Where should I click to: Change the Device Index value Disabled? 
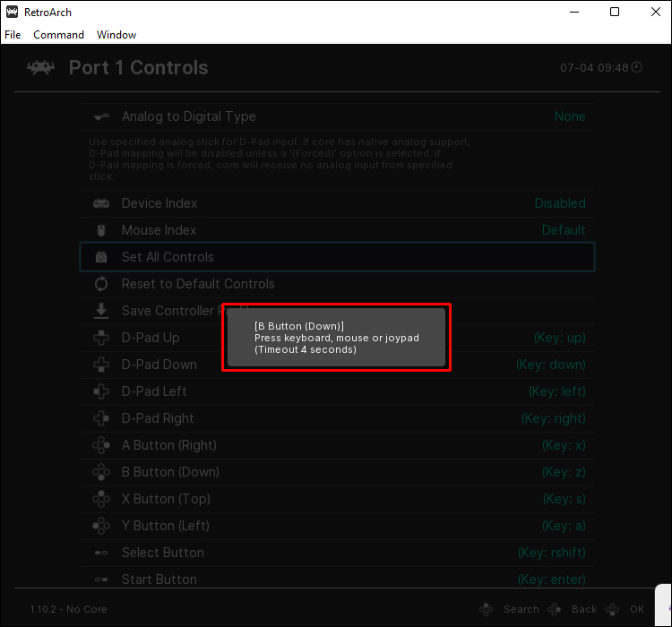pyautogui.click(x=560, y=203)
